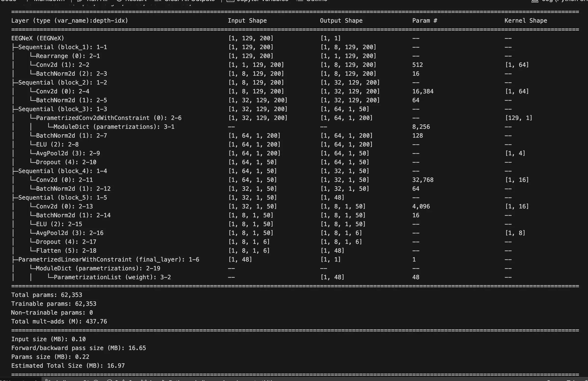Click the Total params: 62,353 line
This screenshot has width=588, height=381.
(x=47, y=295)
